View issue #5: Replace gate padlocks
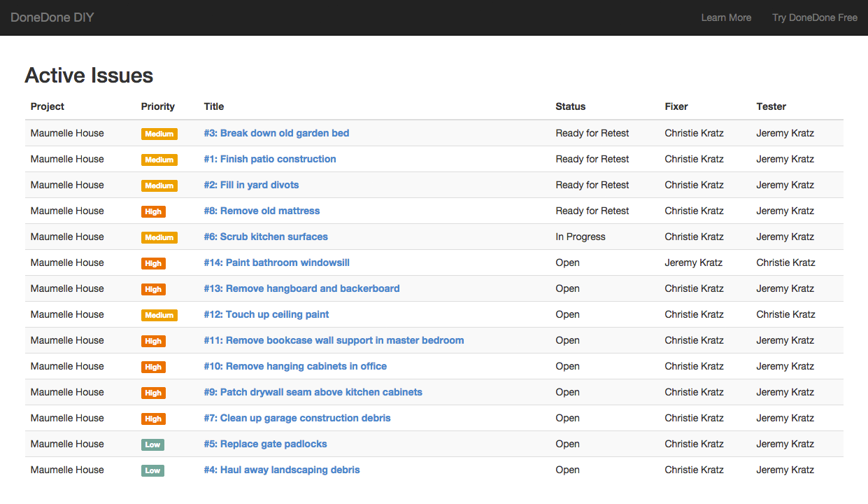The width and height of the screenshot is (868, 504). (265, 444)
